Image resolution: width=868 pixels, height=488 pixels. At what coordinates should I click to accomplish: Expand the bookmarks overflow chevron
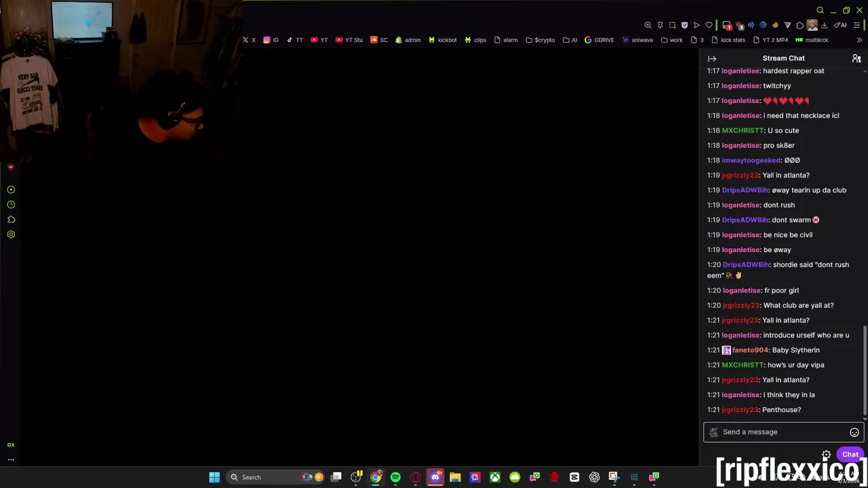(860, 40)
